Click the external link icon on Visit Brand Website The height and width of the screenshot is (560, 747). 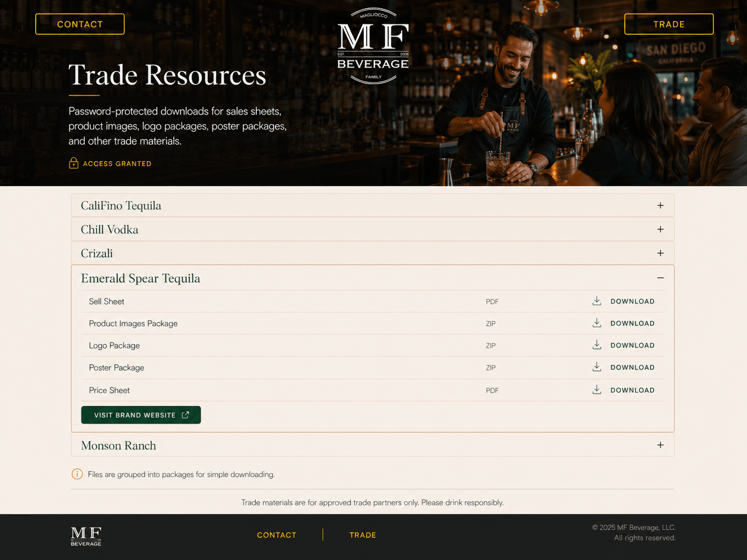[x=185, y=415]
